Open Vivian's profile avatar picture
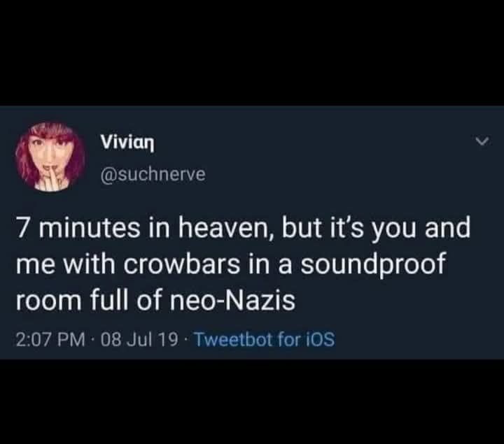Screen dimensions: 504x444 coord(50,157)
